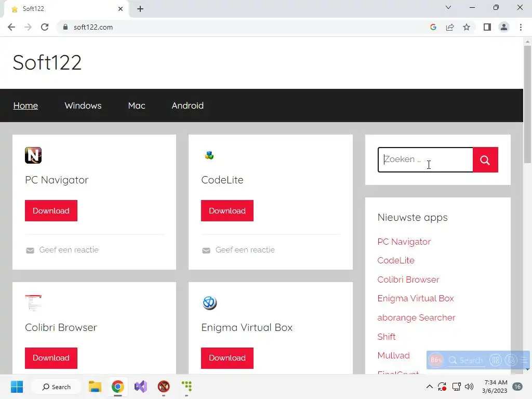Click the CodeLite app icon
532x399 pixels.
coord(209,155)
